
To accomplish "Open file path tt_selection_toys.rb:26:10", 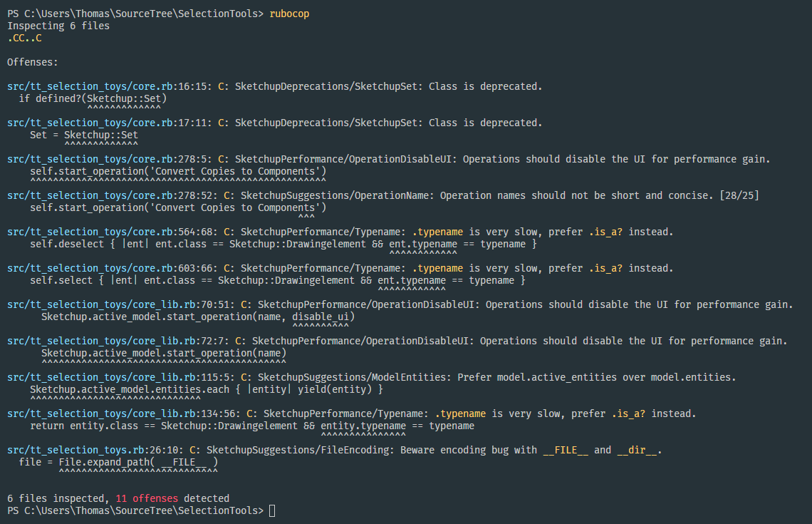I will coord(95,450).
